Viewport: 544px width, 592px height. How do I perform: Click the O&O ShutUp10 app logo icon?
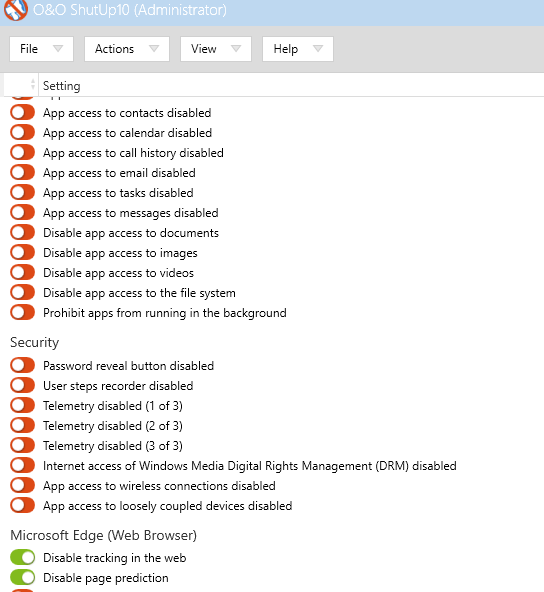15,10
